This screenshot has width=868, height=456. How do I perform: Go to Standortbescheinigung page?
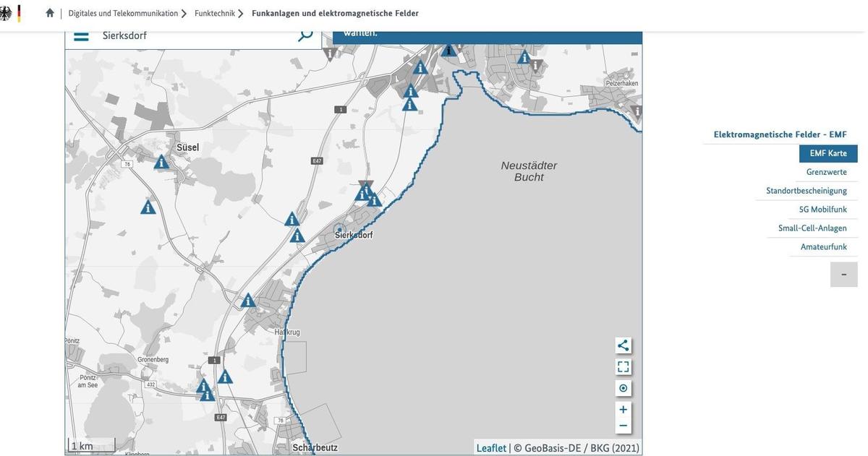(806, 191)
